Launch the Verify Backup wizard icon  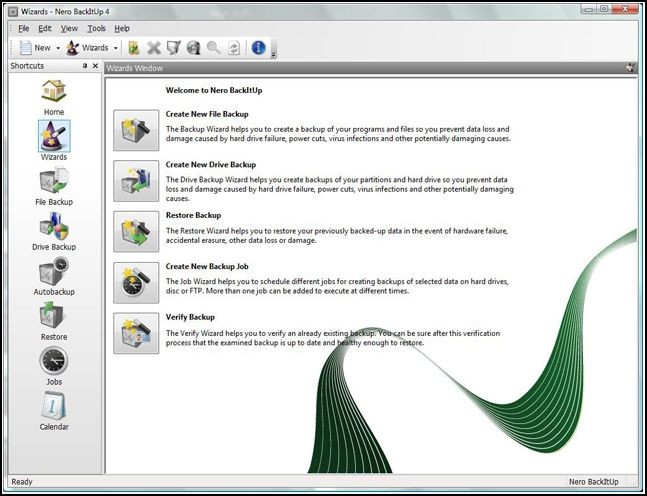click(136, 333)
